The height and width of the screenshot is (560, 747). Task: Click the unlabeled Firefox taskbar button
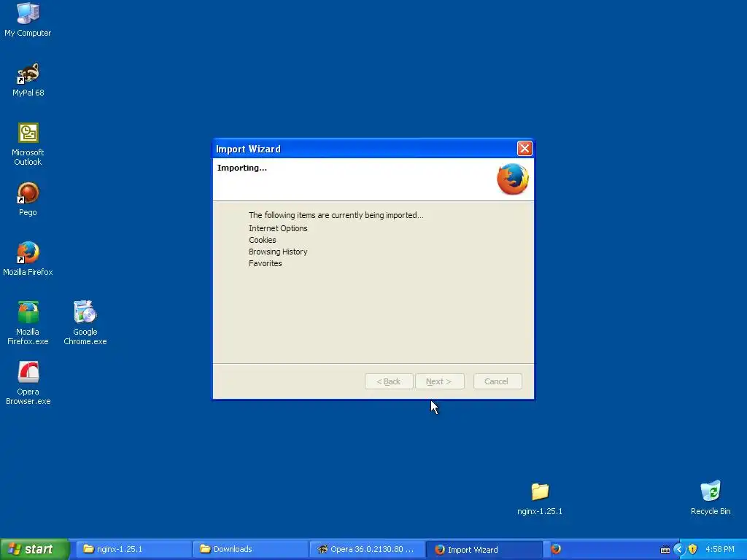click(x=556, y=550)
